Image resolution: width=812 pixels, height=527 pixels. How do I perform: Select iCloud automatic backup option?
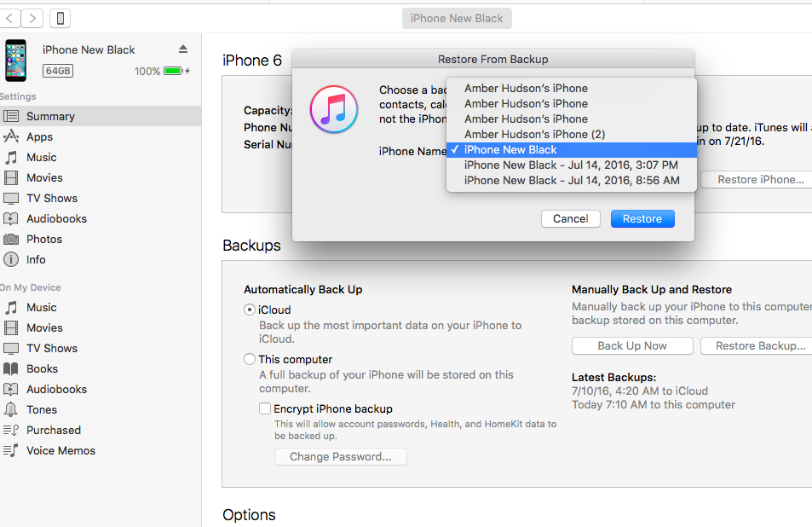(x=249, y=310)
